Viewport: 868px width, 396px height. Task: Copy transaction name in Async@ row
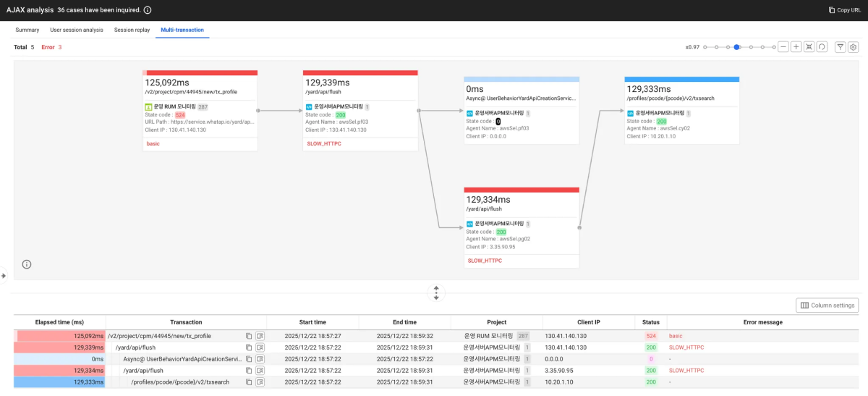(x=248, y=359)
